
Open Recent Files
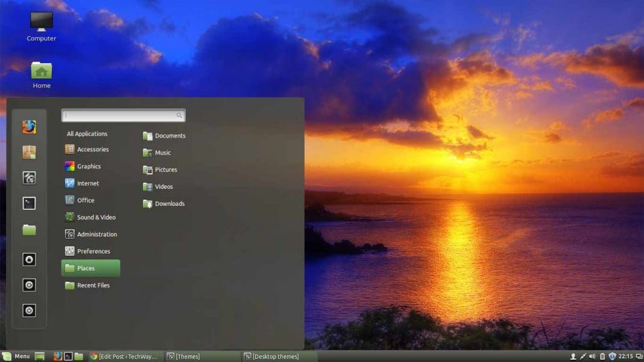(92, 285)
